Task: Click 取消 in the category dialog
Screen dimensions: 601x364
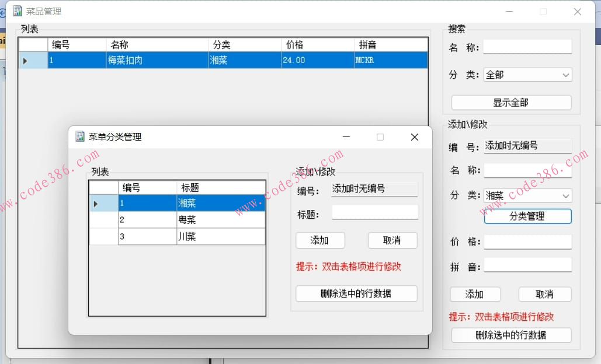Action: pyautogui.click(x=392, y=240)
